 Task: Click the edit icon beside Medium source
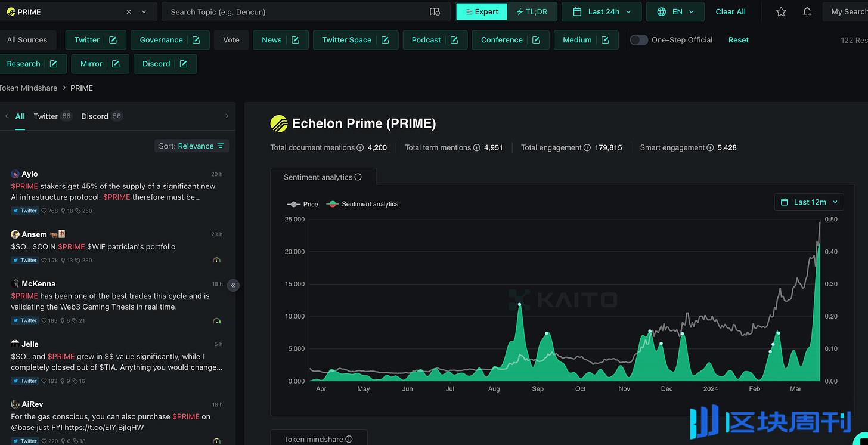(x=605, y=40)
